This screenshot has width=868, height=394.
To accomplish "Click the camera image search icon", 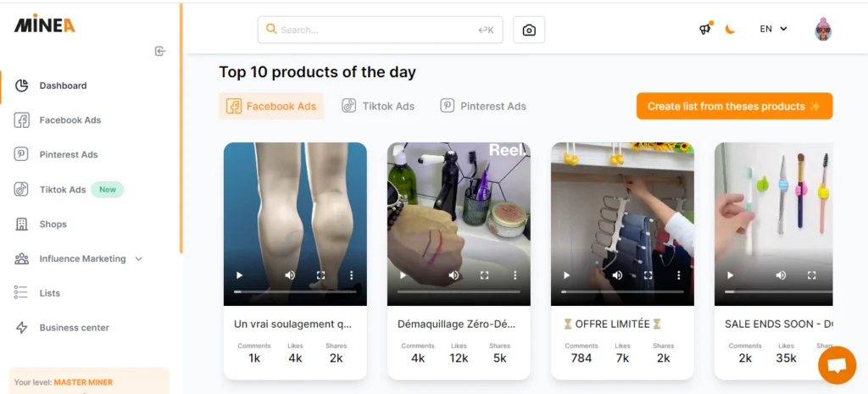I will coord(529,31).
